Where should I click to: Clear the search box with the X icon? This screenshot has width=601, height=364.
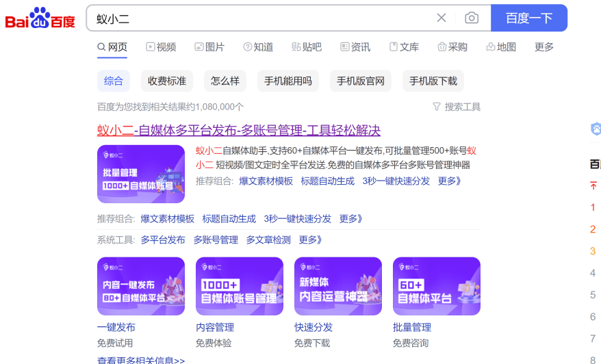tap(442, 18)
